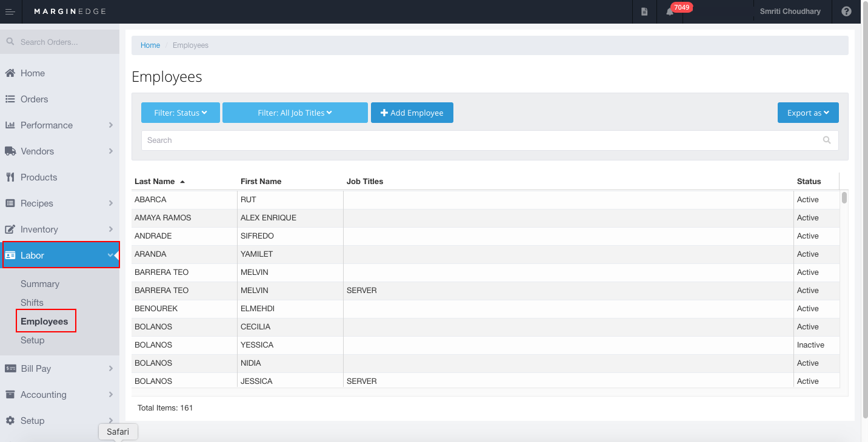
Task: Open the document icon in top bar
Action: [x=644, y=12]
